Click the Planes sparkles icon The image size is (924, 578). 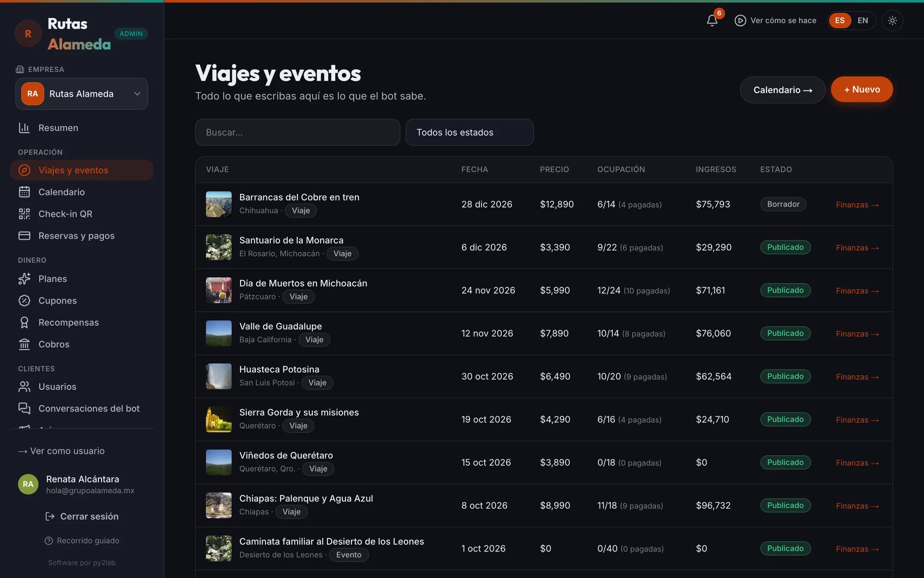pyautogui.click(x=24, y=279)
